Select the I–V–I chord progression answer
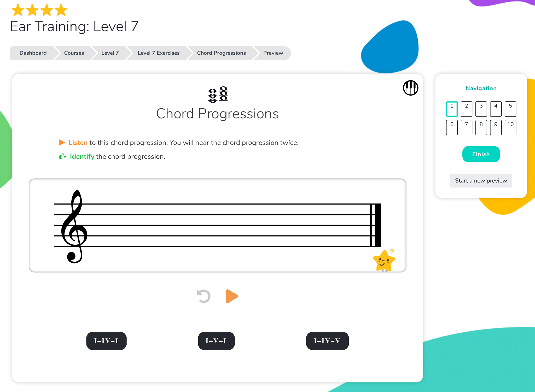 [x=217, y=341]
